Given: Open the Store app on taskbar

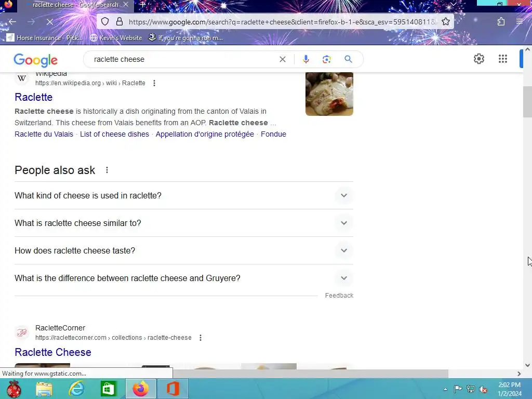Looking at the screenshot, I should coord(108,389).
